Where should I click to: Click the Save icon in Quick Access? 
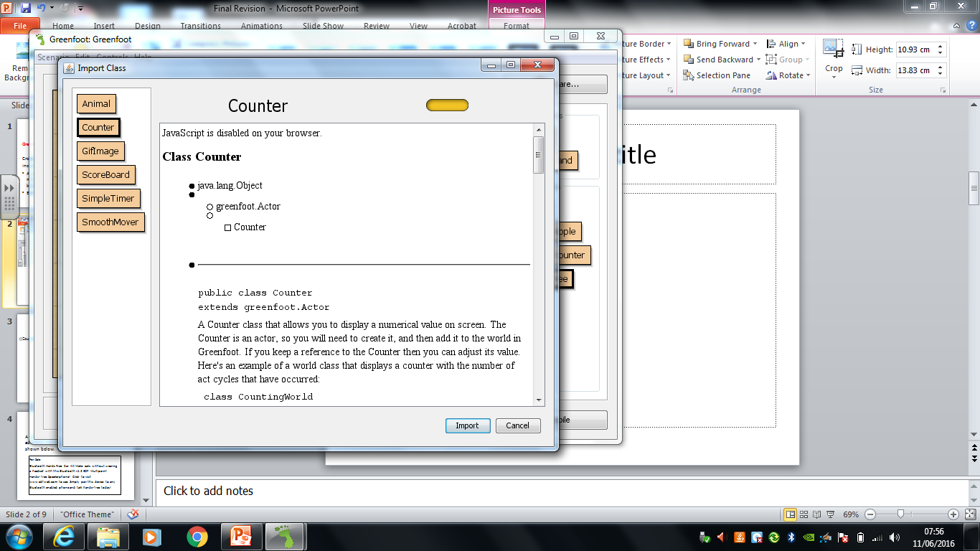click(x=26, y=9)
